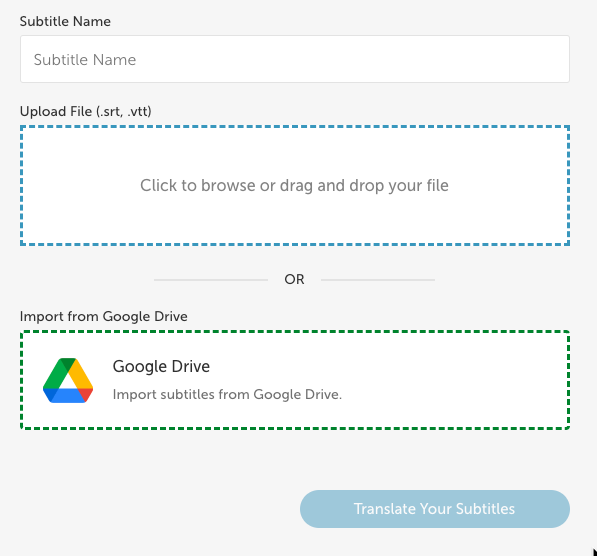Click empty right area of Google Drive box
Screen dimensions: 597x556
457,380
